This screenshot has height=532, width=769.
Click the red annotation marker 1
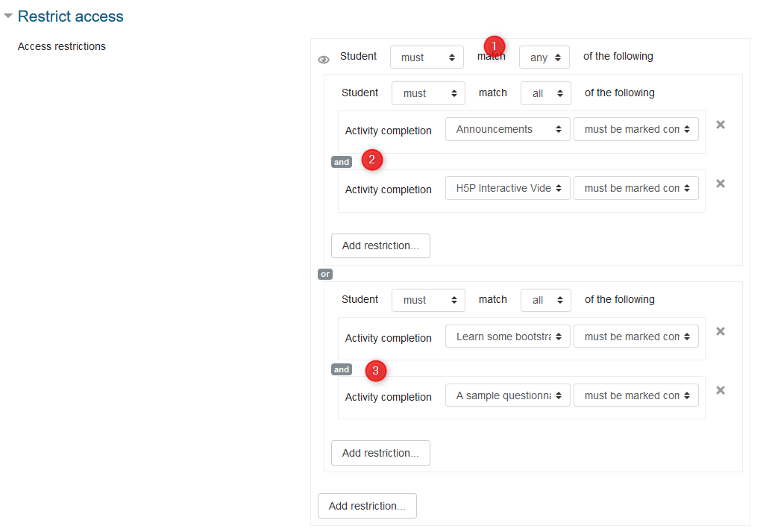click(495, 45)
